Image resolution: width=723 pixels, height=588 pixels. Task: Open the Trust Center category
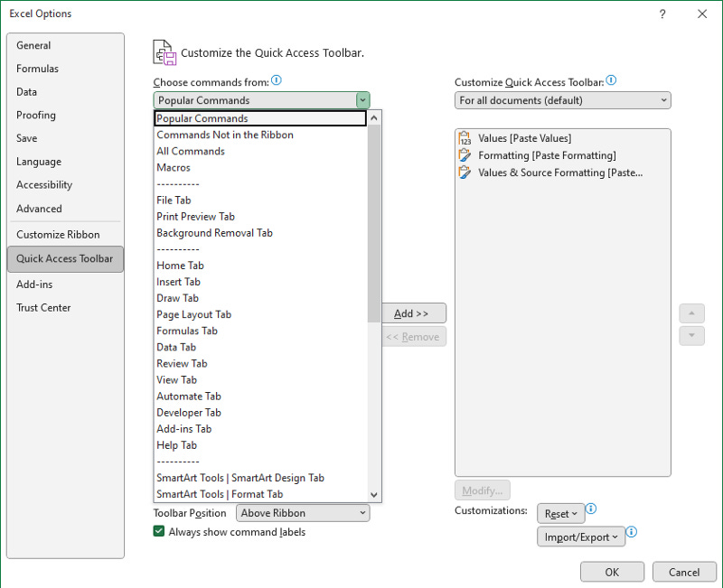click(x=65, y=308)
